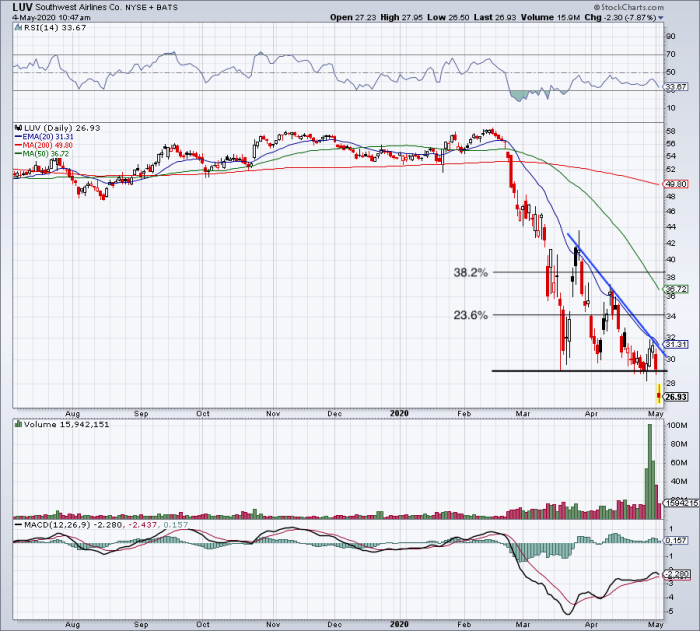Click the LUV (Daily) candlestick legend icon
Screen dimensions: 700x631
[x=18, y=128]
